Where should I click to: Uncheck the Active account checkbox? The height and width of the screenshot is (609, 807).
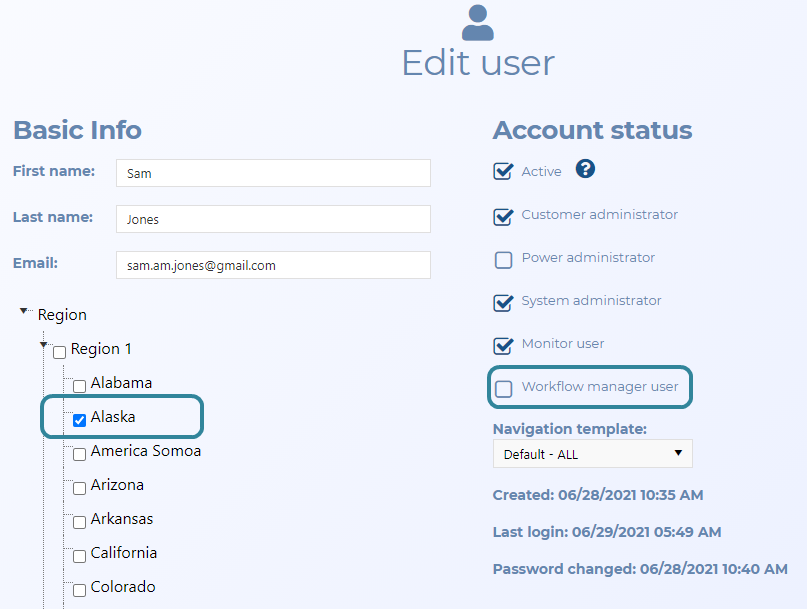point(504,172)
